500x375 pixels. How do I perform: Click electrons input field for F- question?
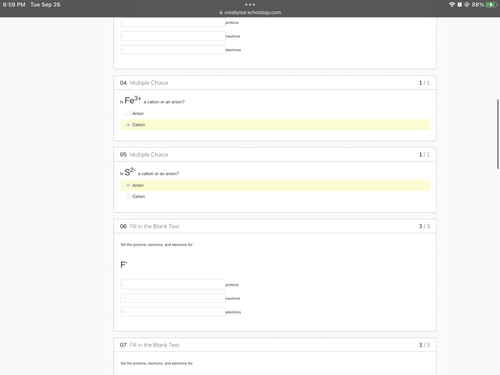coord(173,312)
